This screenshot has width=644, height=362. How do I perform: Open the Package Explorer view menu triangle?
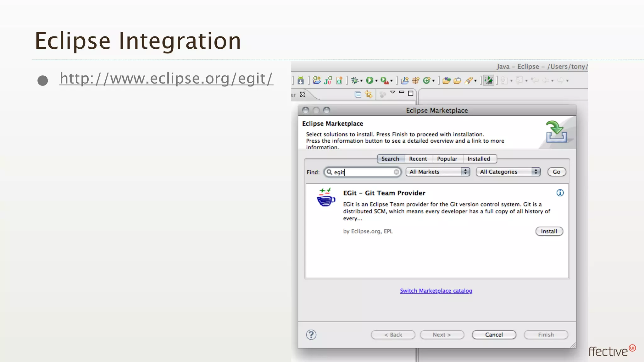pyautogui.click(x=392, y=92)
